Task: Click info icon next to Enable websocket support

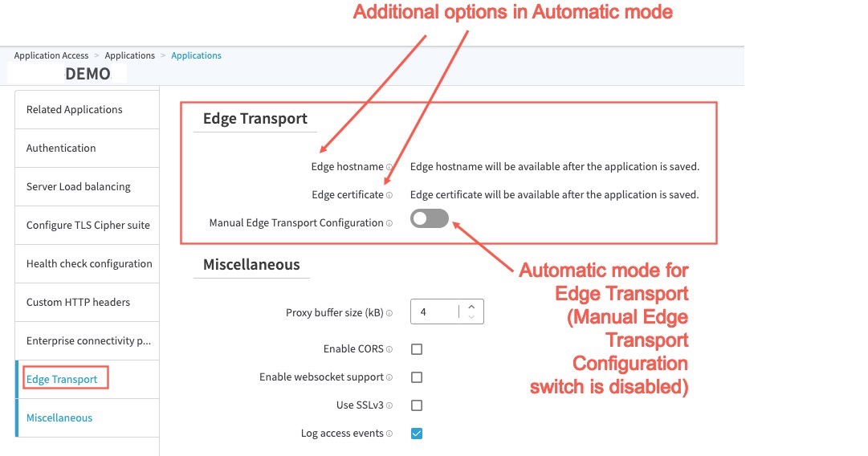Action: click(x=389, y=377)
